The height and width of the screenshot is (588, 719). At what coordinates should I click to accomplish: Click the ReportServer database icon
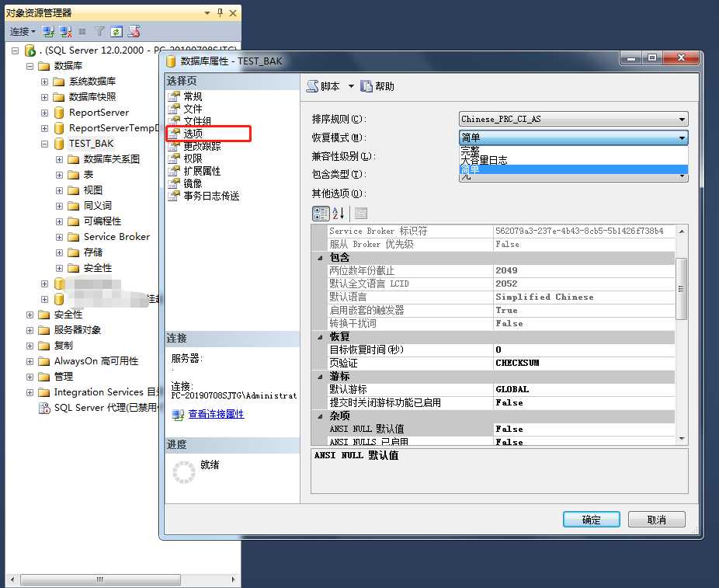click(x=59, y=113)
